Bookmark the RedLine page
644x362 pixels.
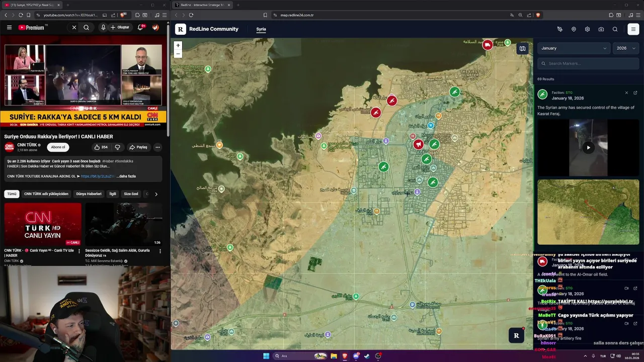(265, 15)
